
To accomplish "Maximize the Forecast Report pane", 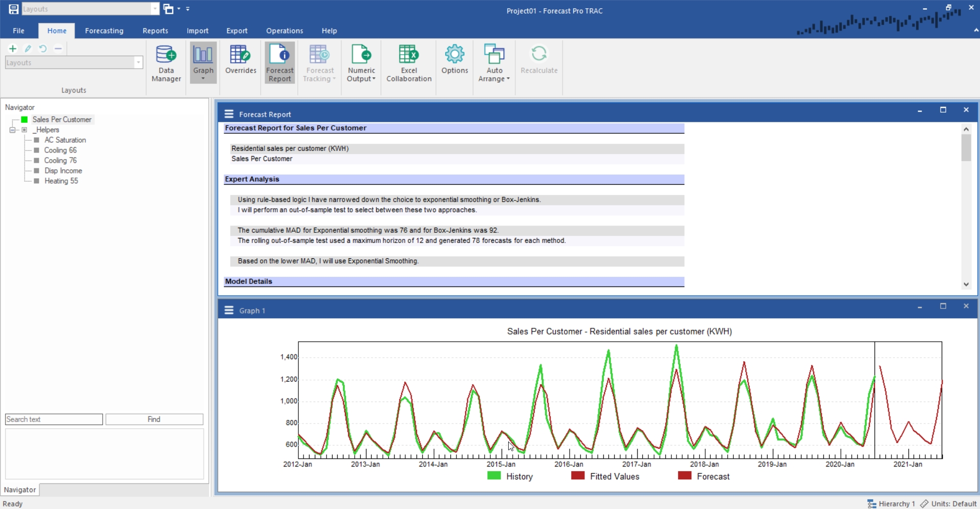I will coord(943,110).
